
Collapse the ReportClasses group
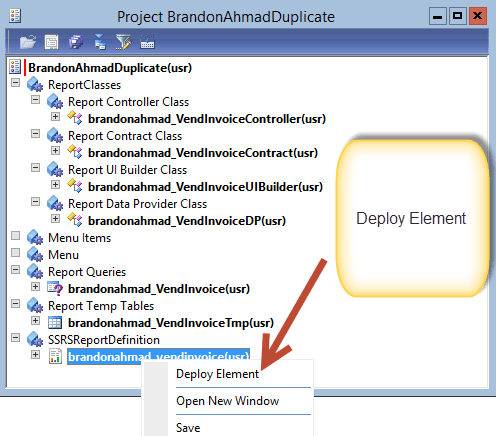15,82
